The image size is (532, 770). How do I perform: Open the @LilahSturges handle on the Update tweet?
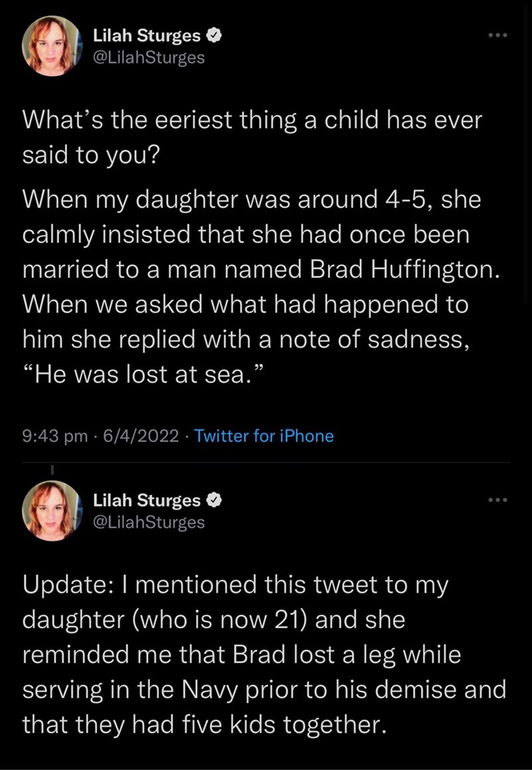pyautogui.click(x=148, y=522)
